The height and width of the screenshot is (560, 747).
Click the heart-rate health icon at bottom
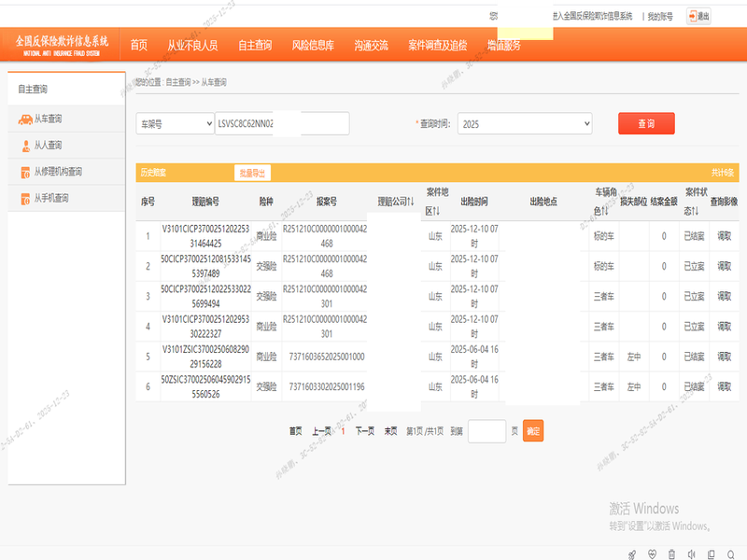[x=653, y=554]
